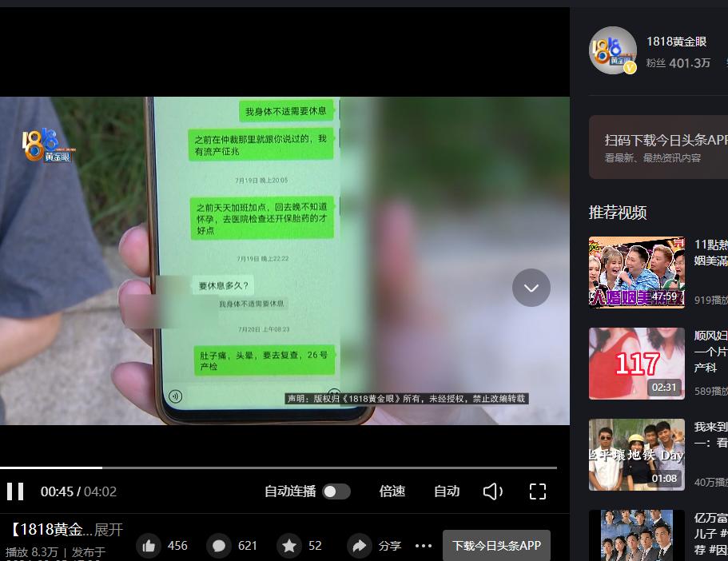Click the 00:45 current time display
The height and width of the screenshot is (561, 728).
57,491
